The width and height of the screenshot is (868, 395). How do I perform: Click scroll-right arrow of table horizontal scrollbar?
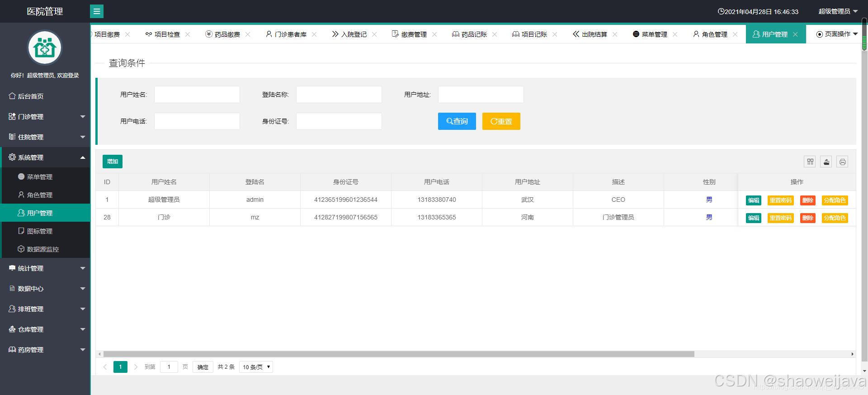point(852,354)
